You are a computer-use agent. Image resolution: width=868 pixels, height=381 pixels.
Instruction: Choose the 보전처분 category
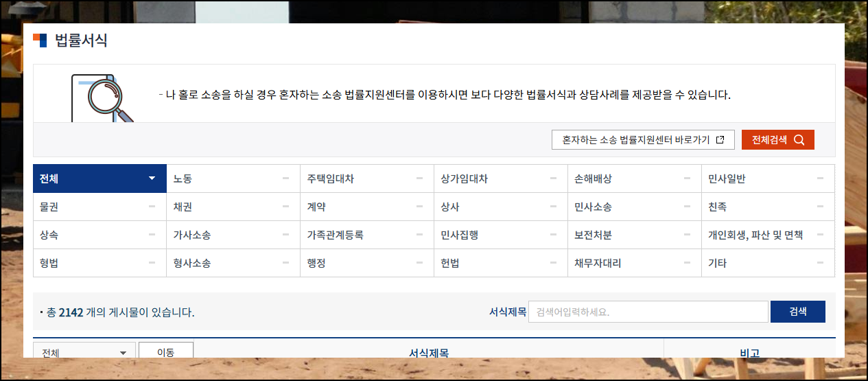coord(634,235)
